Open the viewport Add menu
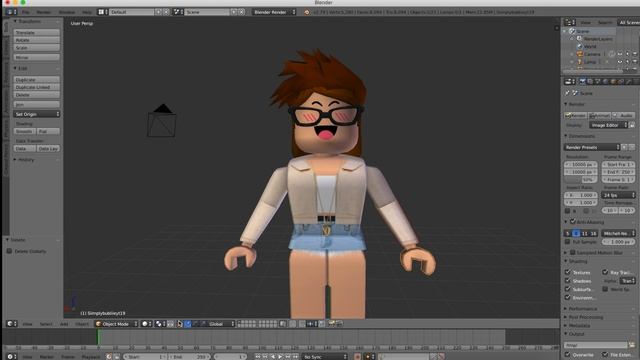Viewport: 640px width, 360px height. [x=64, y=324]
